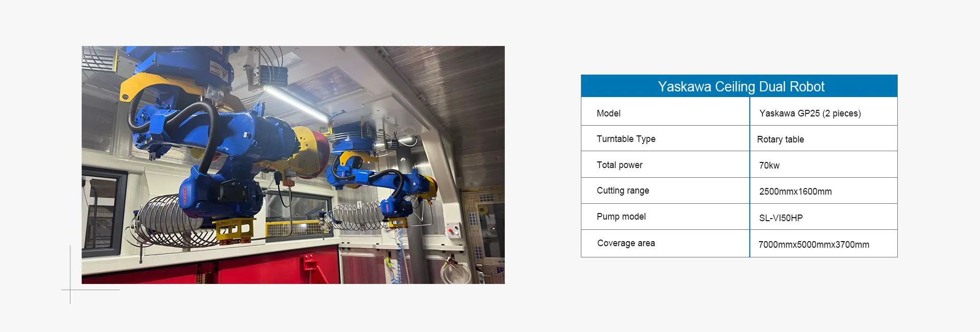This screenshot has width=980, height=332.
Task: Click the 'Cutting range' label cell
Action: (x=665, y=191)
